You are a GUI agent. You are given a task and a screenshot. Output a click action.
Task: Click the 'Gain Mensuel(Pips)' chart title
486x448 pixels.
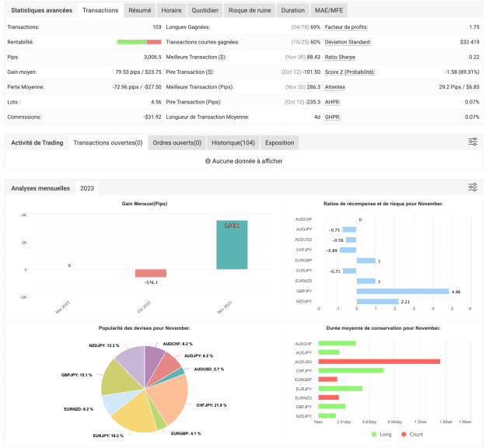[x=145, y=204]
